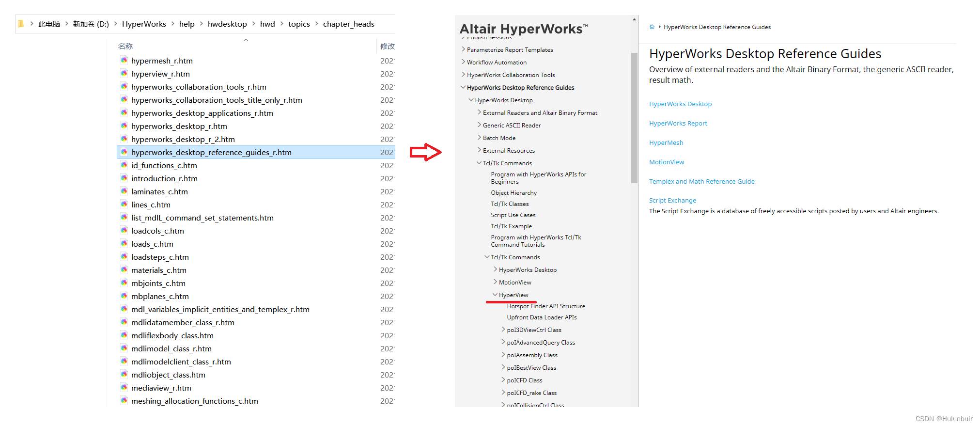Click the file icon beside introduction_r.htm
This screenshot has height=426, width=980.
pos(124,178)
